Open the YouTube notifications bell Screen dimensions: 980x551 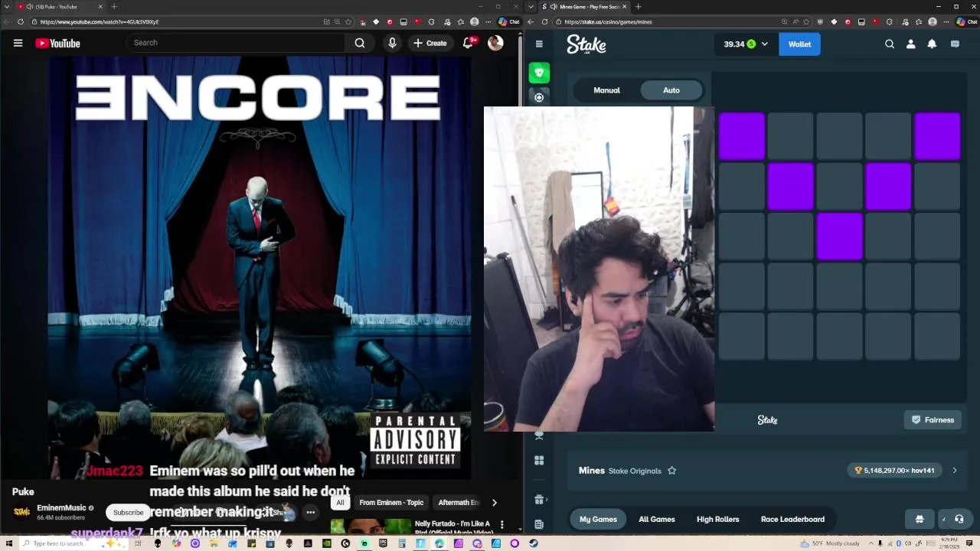[469, 43]
